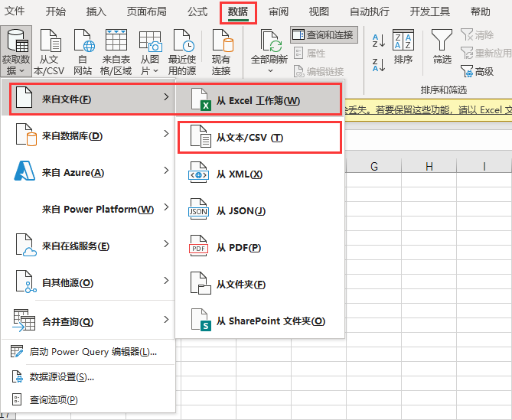Click the chevron beside 来自在线服务(E)
Viewport: 512px width, 420px height.
(x=166, y=244)
